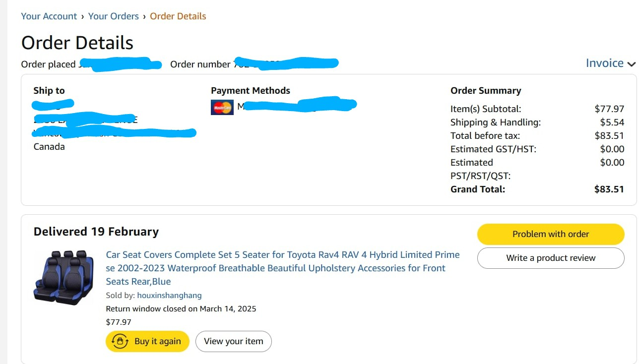This screenshot has width=639, height=364.
Task: Open the View your item button
Action: (x=233, y=341)
